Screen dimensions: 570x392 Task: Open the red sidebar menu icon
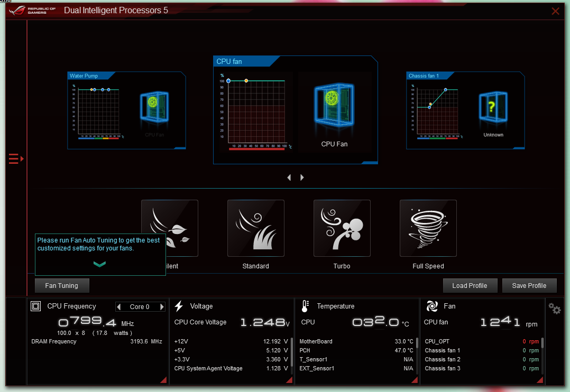16,159
